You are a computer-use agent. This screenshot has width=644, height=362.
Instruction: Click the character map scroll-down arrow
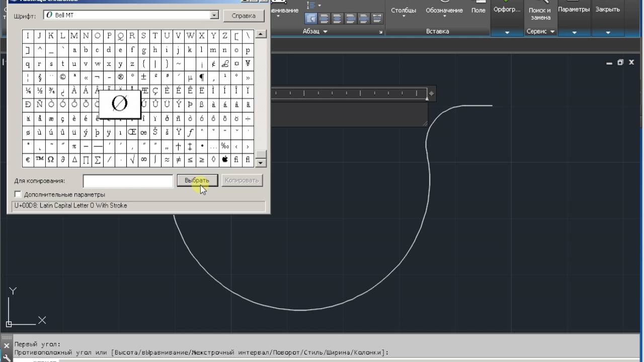(x=261, y=162)
